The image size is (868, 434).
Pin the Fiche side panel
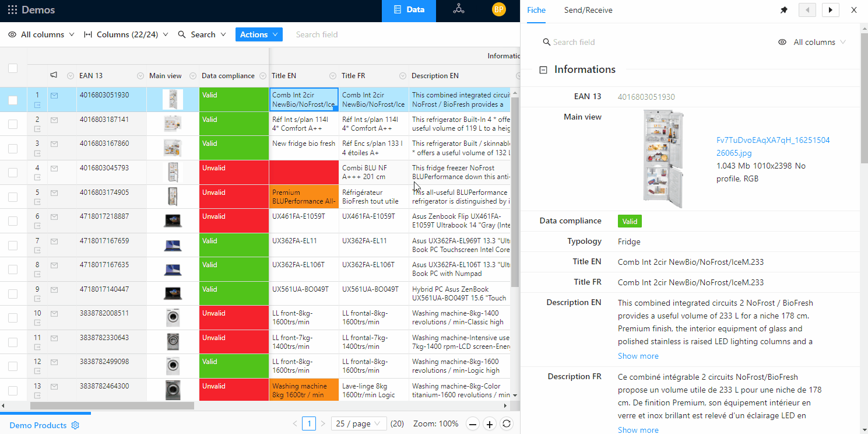pyautogui.click(x=784, y=10)
